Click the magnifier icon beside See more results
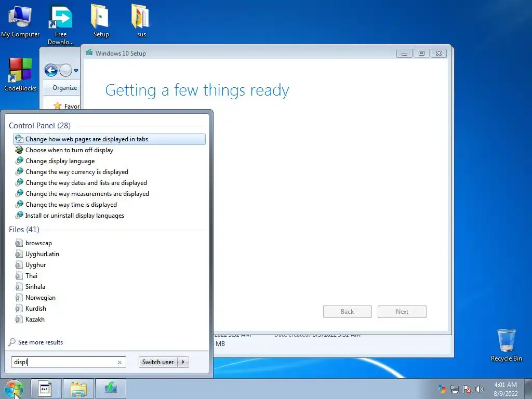 pos(12,342)
